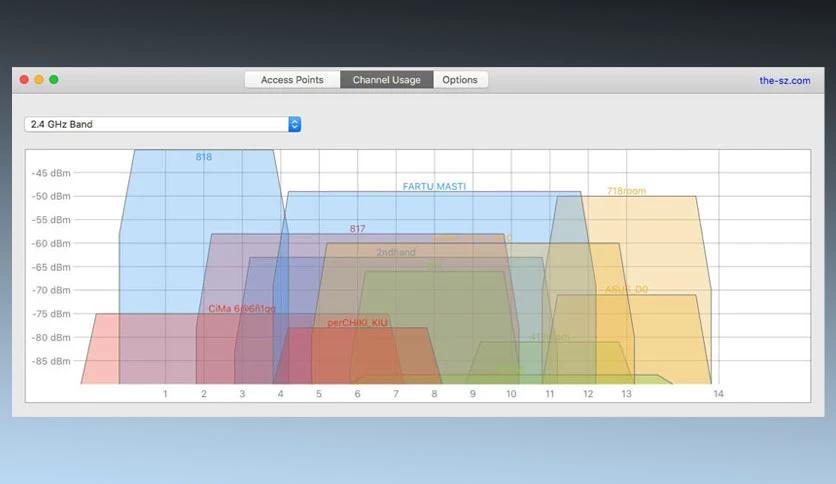The image size is (836, 484).
Task: Click the green fullscreen window button
Action: pyautogui.click(x=54, y=79)
